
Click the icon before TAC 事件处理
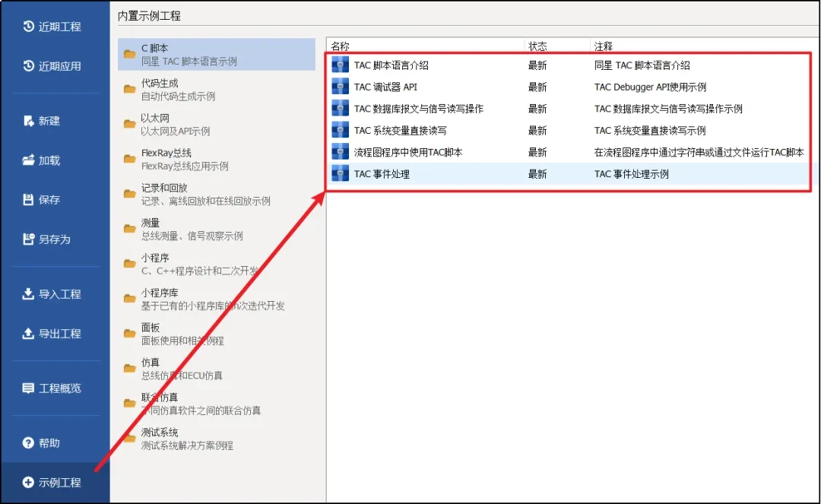(x=339, y=173)
